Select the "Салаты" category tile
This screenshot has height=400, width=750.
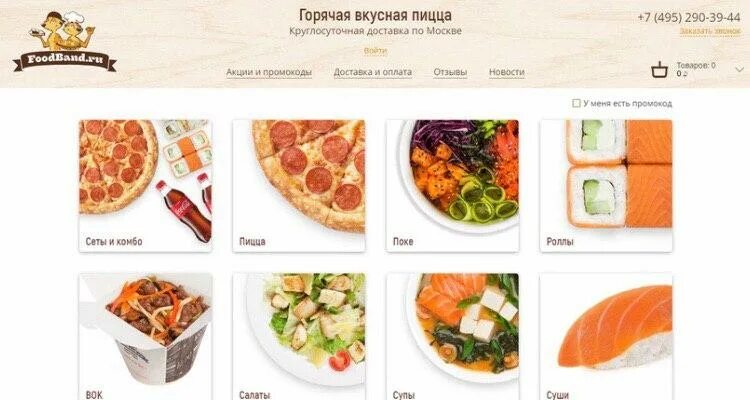tap(299, 337)
